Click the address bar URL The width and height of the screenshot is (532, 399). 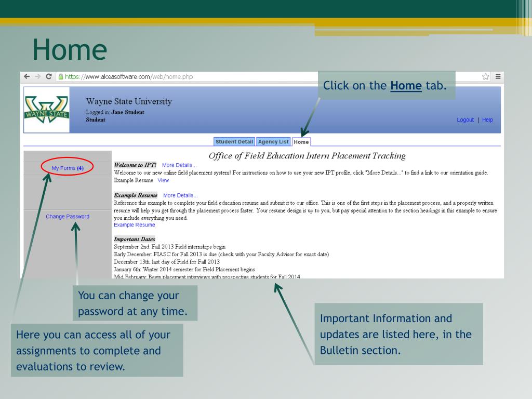click(129, 77)
